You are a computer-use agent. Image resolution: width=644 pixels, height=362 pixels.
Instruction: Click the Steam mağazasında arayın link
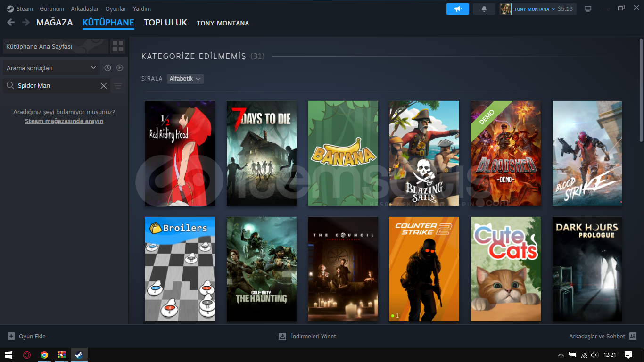64,121
